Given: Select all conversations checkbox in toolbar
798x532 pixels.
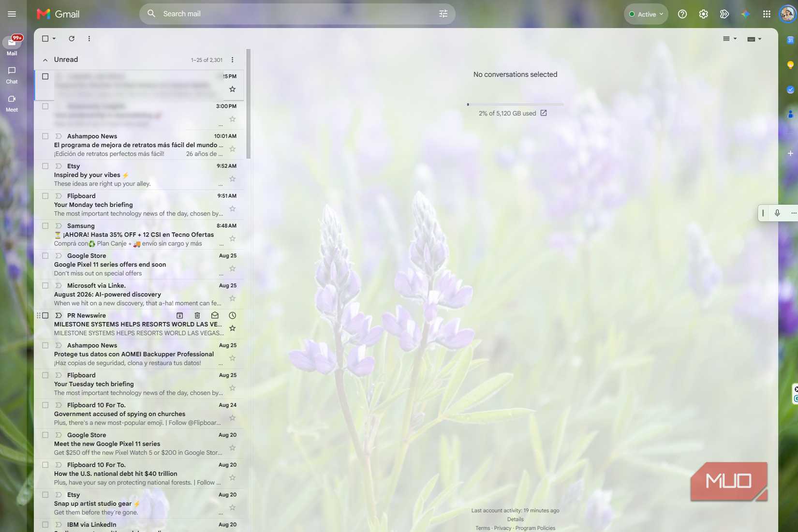Looking at the screenshot, I should coord(45,39).
